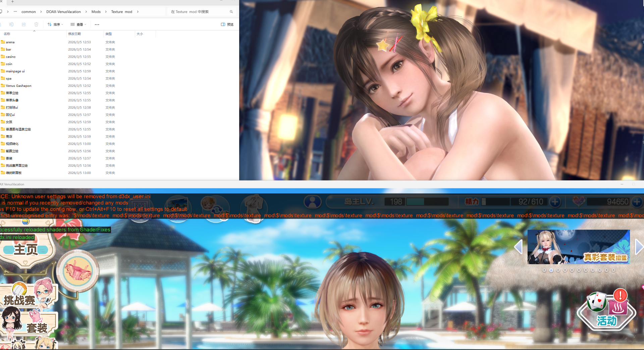The image size is (644, 350).
Task: Expand the chevron after Mods breadcrumb
Action: 106,12
